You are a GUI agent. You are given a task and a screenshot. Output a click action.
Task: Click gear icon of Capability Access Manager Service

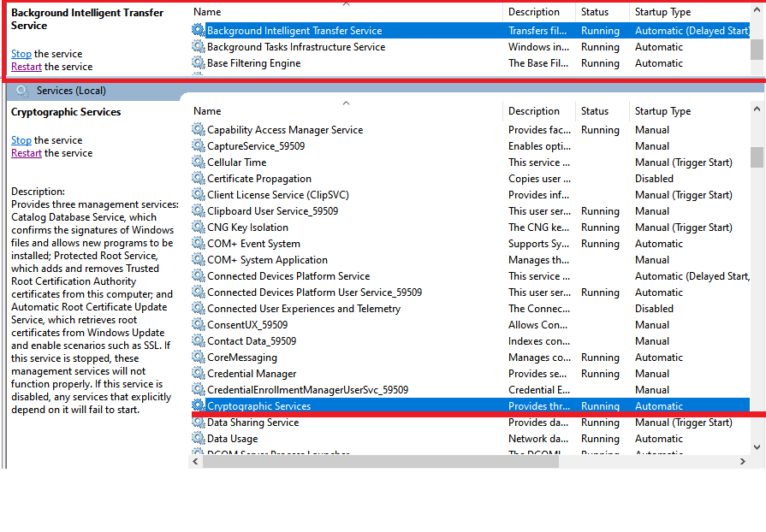click(198, 129)
